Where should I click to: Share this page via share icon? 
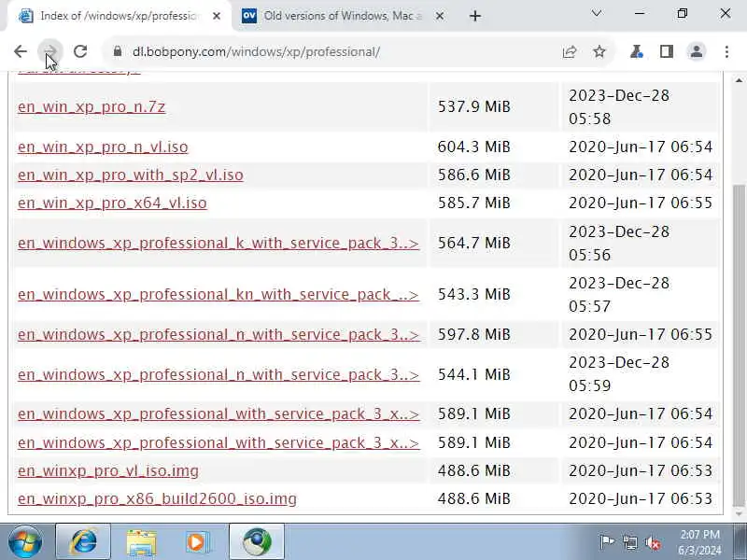pos(570,51)
